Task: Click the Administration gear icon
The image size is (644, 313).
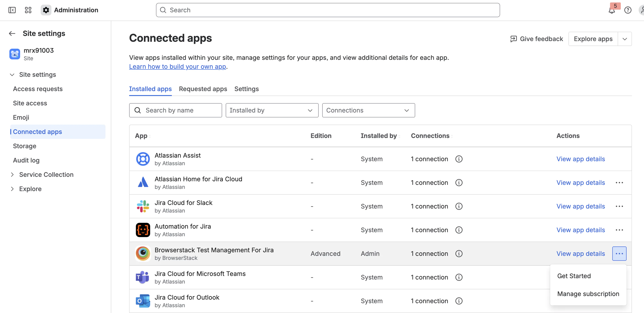Action: pyautogui.click(x=46, y=10)
